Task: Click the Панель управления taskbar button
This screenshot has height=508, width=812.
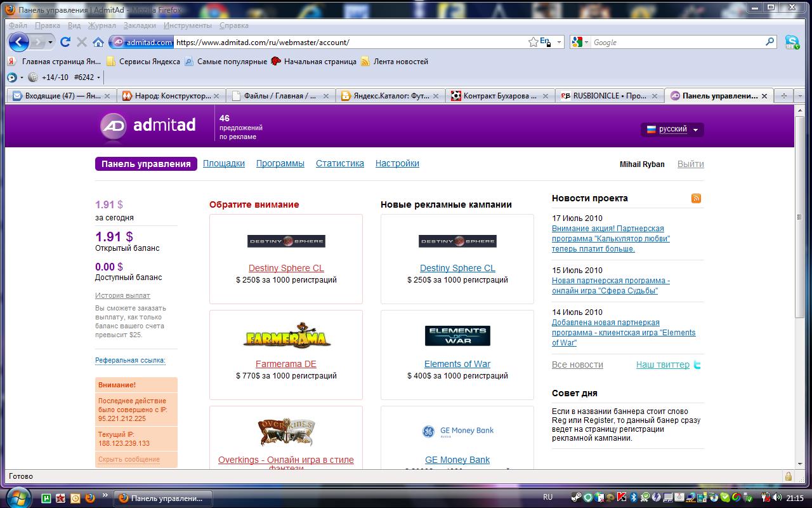Action: pyautogui.click(x=164, y=498)
